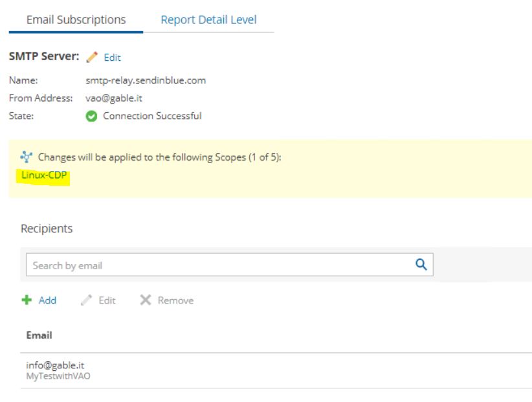
Task: Click the green Connection Successful checkmark icon
Action: [91, 116]
